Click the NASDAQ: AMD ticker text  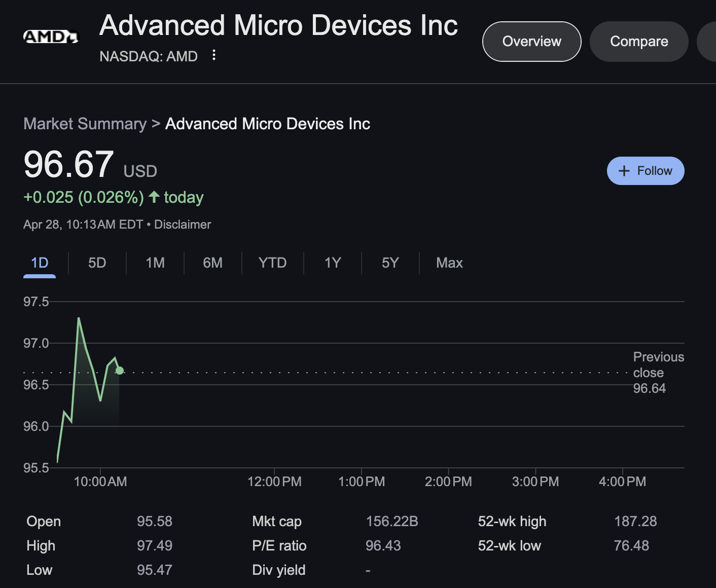point(149,56)
